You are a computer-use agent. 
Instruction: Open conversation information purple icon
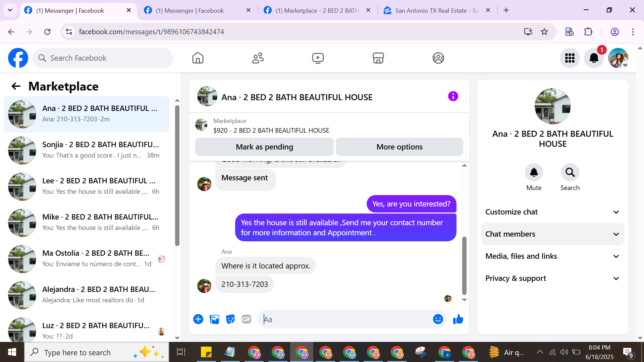click(x=453, y=97)
